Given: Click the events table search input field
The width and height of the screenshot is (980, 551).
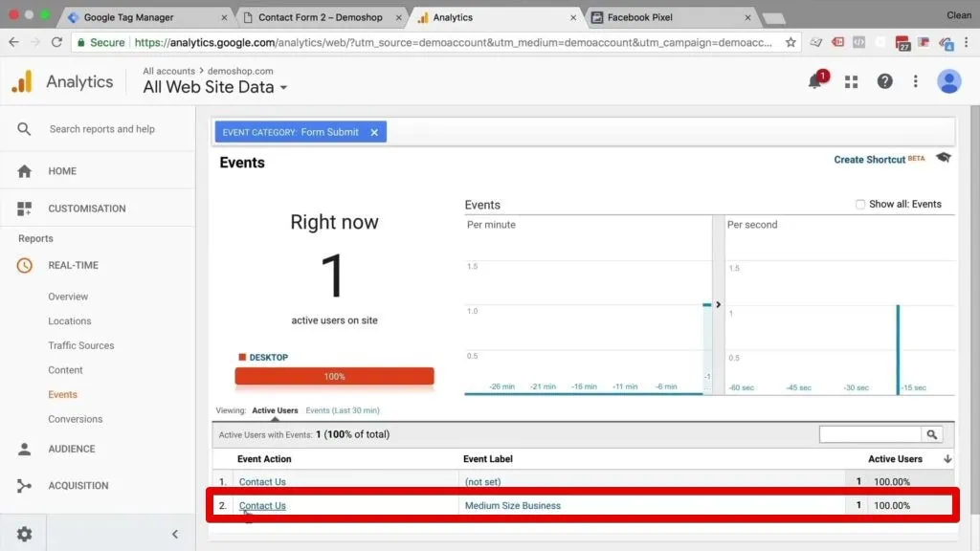Looking at the screenshot, I should coord(871,433).
